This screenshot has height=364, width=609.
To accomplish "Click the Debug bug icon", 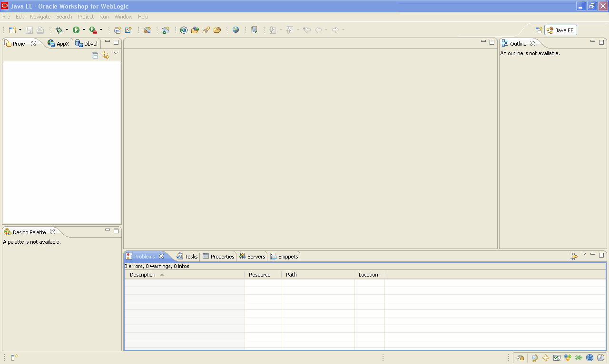I will click(x=59, y=30).
